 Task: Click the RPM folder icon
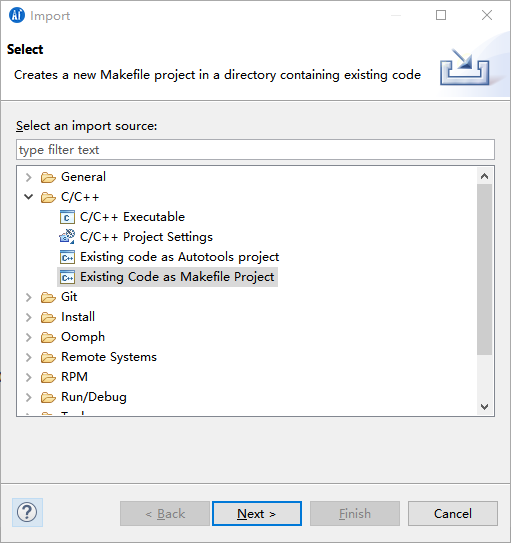(48, 377)
